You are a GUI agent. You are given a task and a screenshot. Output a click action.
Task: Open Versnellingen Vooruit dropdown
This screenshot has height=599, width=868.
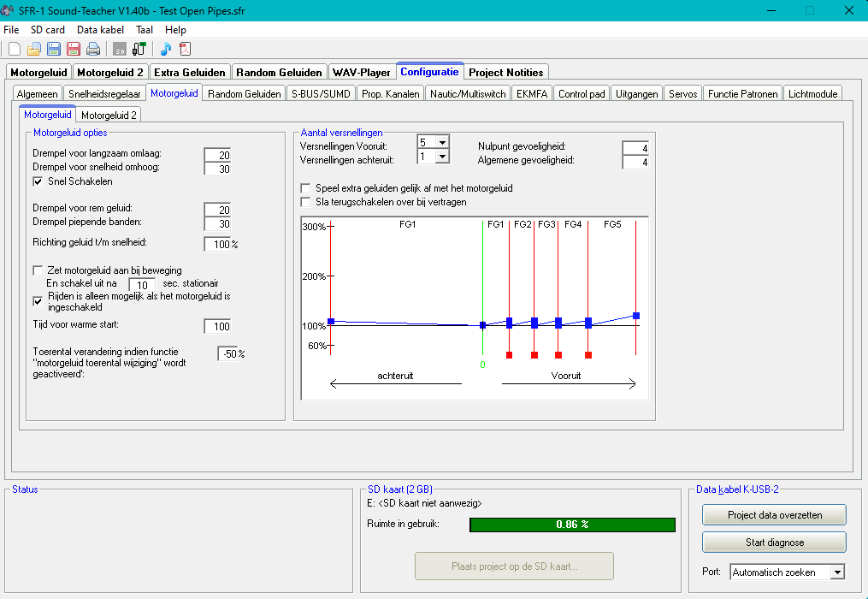(x=442, y=142)
